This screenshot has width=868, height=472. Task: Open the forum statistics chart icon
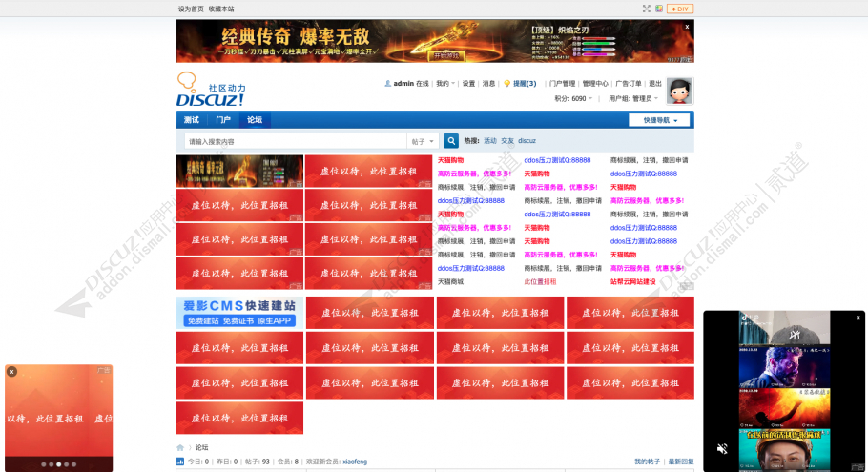coord(180,462)
